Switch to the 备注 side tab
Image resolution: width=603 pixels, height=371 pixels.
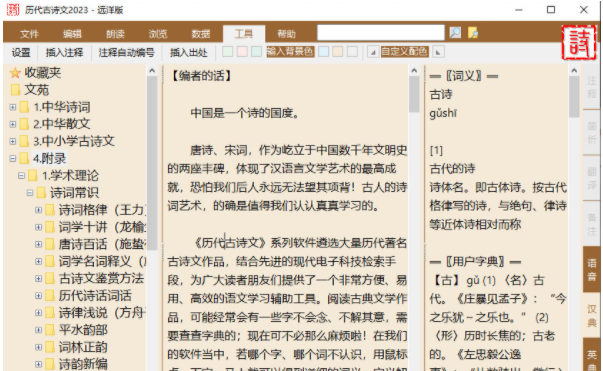tap(592, 223)
